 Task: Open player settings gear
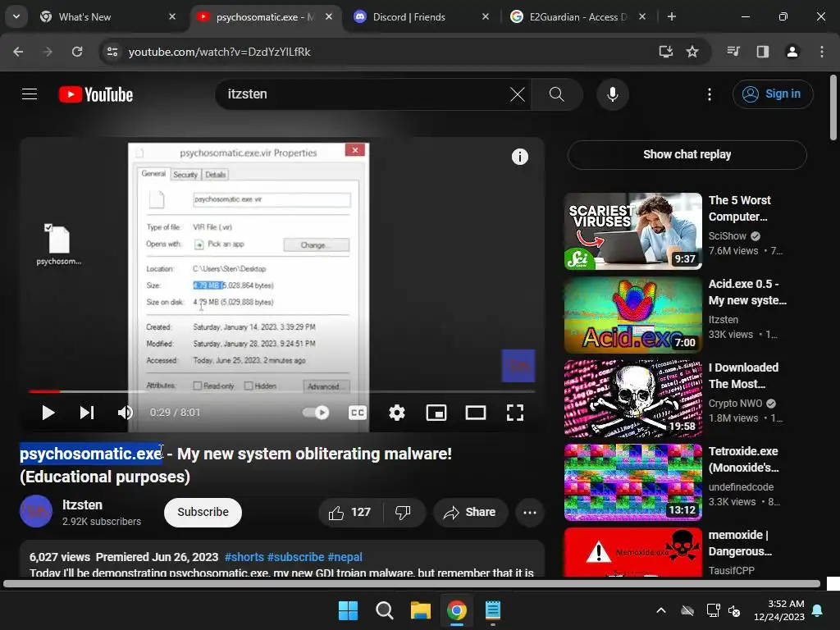click(x=397, y=413)
